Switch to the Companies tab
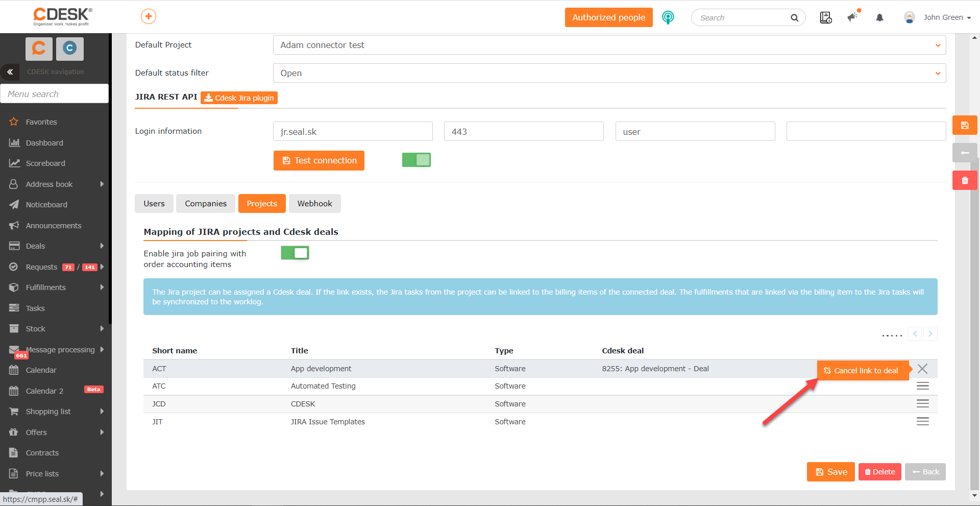The height and width of the screenshot is (506, 980). pyautogui.click(x=206, y=204)
